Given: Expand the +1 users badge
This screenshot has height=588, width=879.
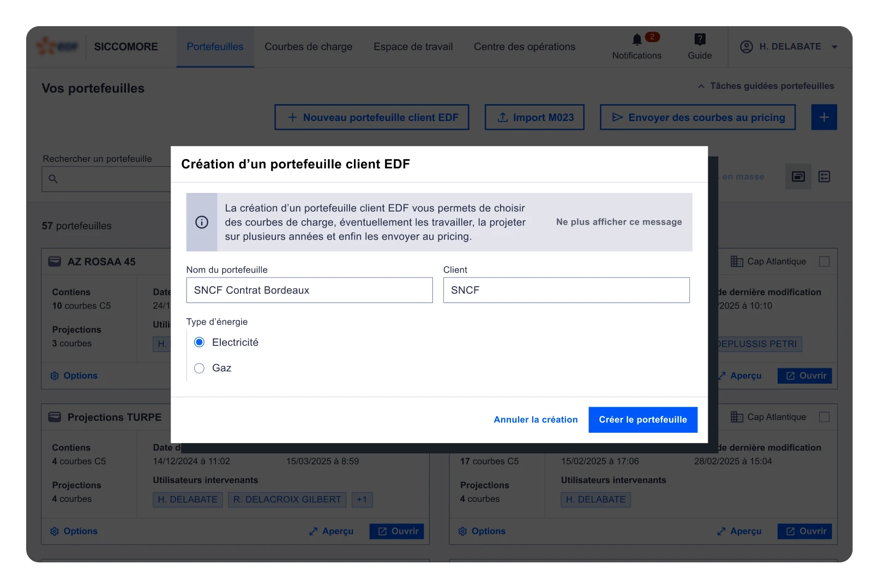Looking at the screenshot, I should (x=362, y=499).
